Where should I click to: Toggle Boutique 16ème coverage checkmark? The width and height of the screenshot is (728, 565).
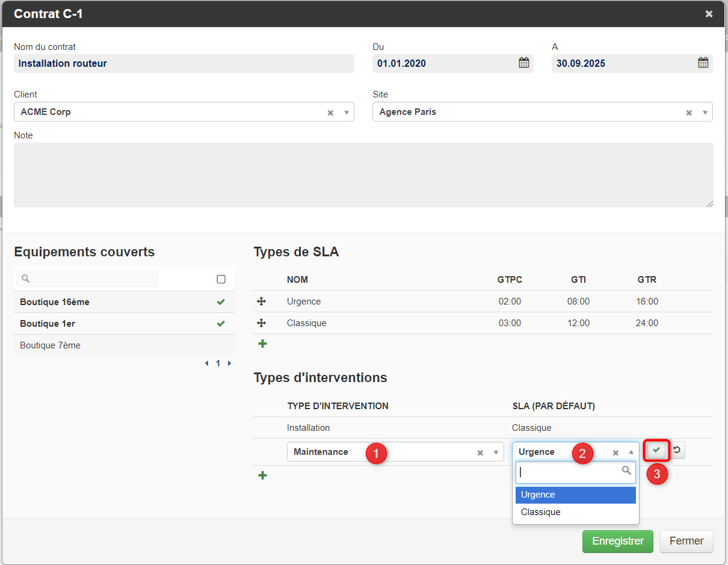tap(221, 302)
